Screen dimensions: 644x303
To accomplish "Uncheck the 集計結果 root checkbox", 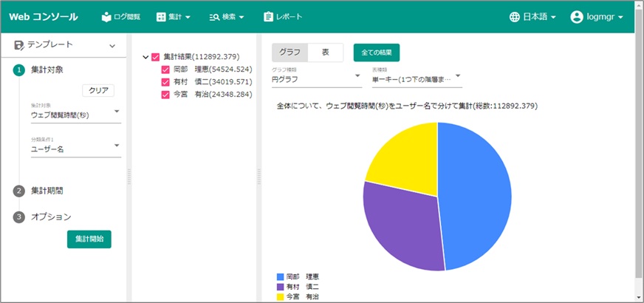I will pos(156,57).
